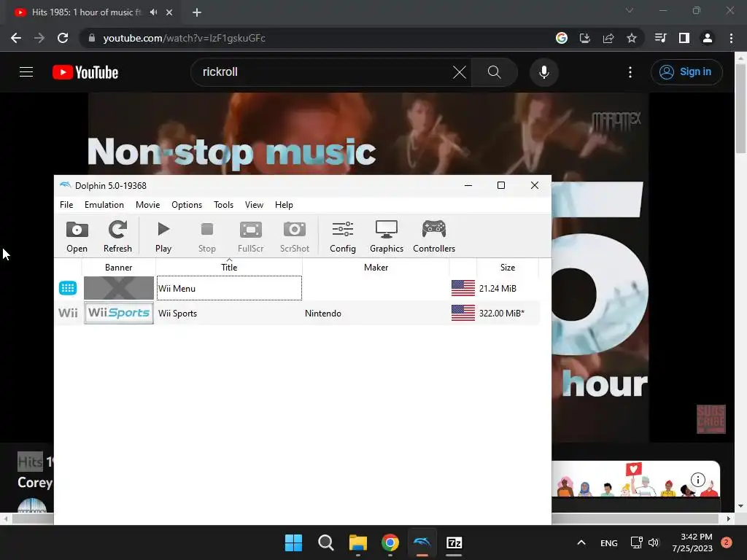Reload the page in Chrome
747x560 pixels.
tap(63, 38)
